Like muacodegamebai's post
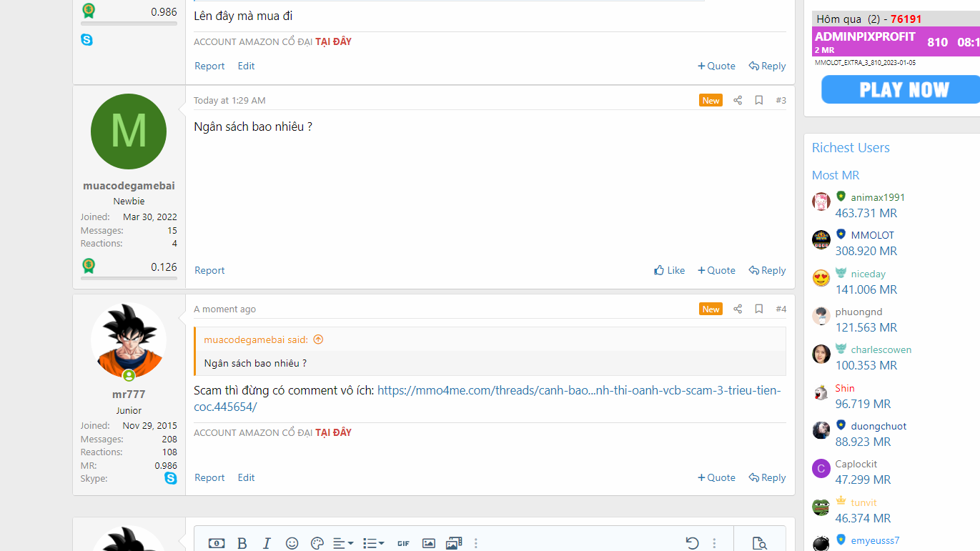Viewport: 980px width, 551px height. [x=670, y=270]
